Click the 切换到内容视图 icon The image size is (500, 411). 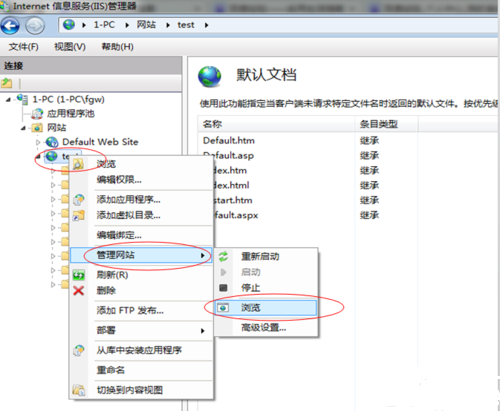click(79, 390)
